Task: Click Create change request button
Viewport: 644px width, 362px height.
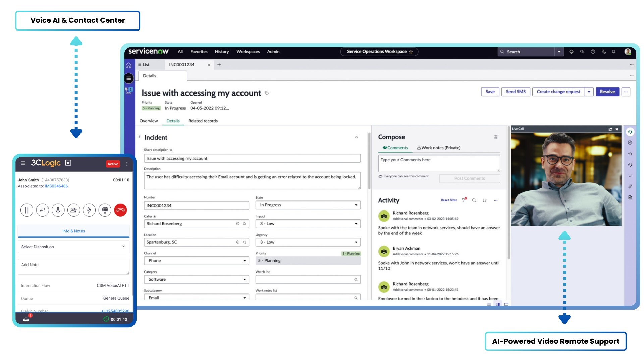Action: point(558,92)
